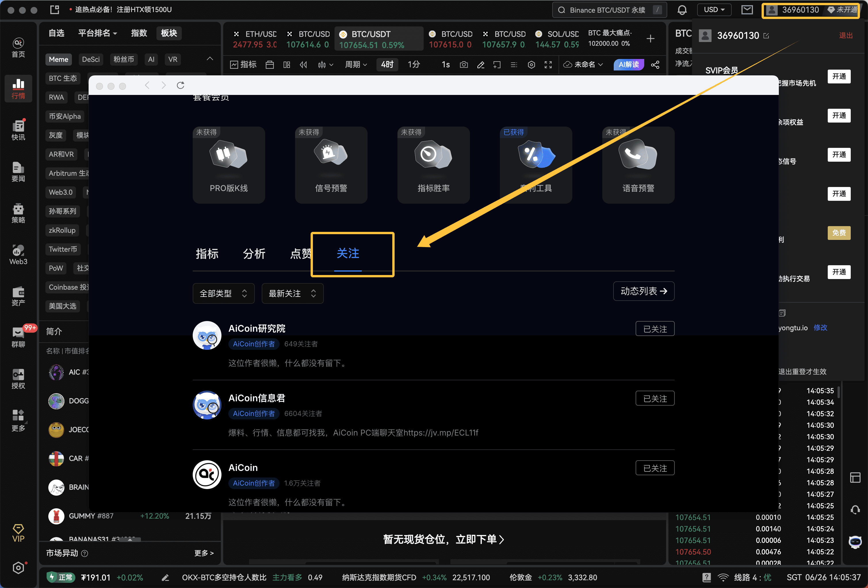
Task: Open the 动态列表 button
Action: coord(644,291)
